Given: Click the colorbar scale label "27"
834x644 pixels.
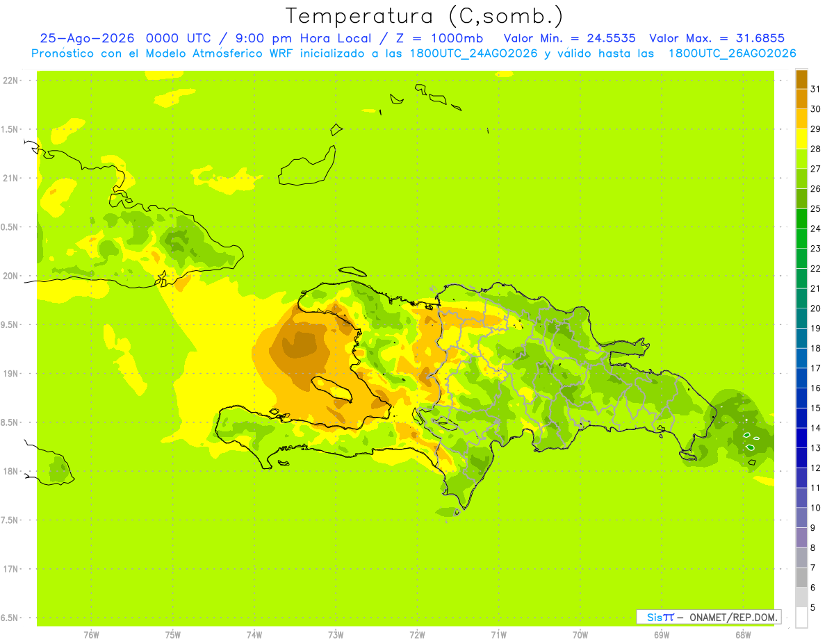Looking at the screenshot, I should (x=816, y=169).
